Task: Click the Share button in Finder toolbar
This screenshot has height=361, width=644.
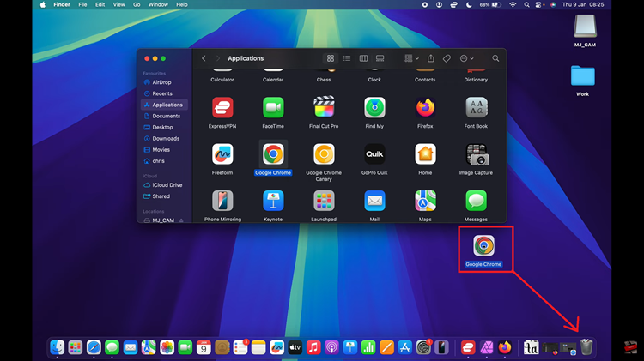Action: point(430,58)
